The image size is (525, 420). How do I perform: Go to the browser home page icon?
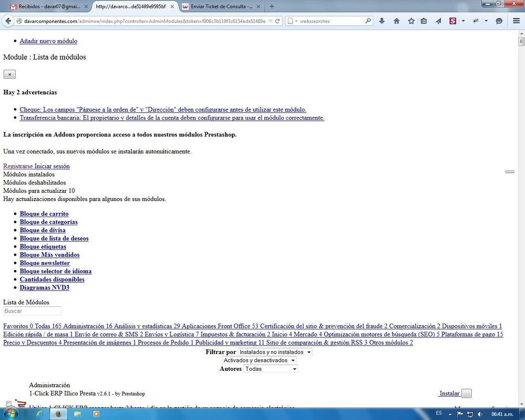(x=397, y=21)
